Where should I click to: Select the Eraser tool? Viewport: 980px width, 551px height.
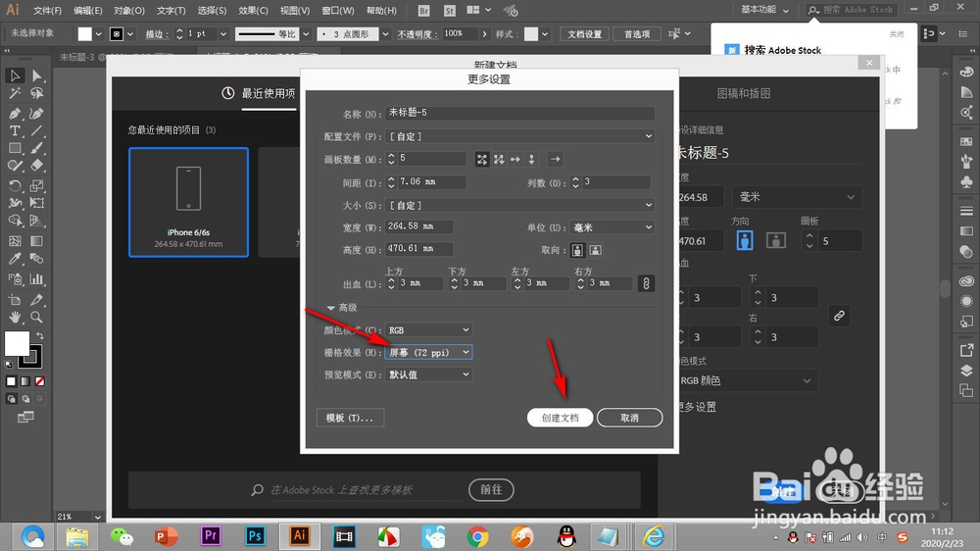point(37,166)
